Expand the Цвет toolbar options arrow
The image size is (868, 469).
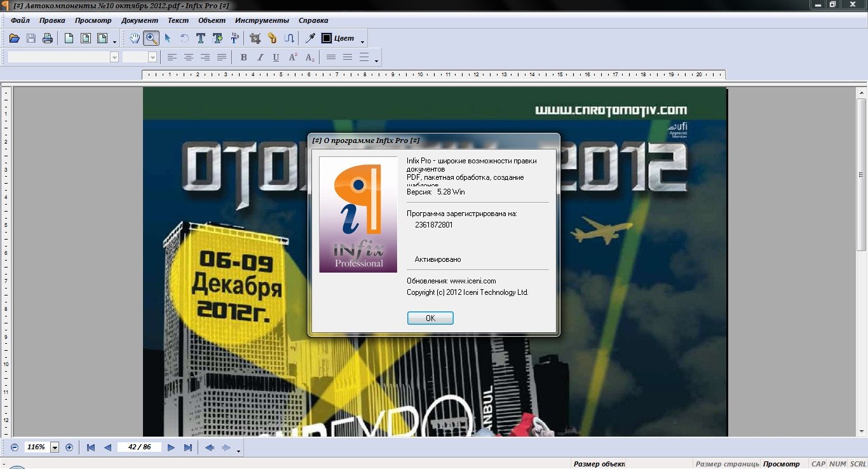click(363, 42)
